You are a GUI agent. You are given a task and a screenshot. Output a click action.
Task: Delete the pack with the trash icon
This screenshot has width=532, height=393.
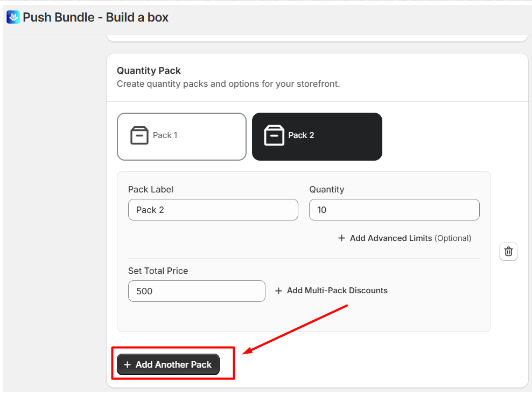pos(508,251)
